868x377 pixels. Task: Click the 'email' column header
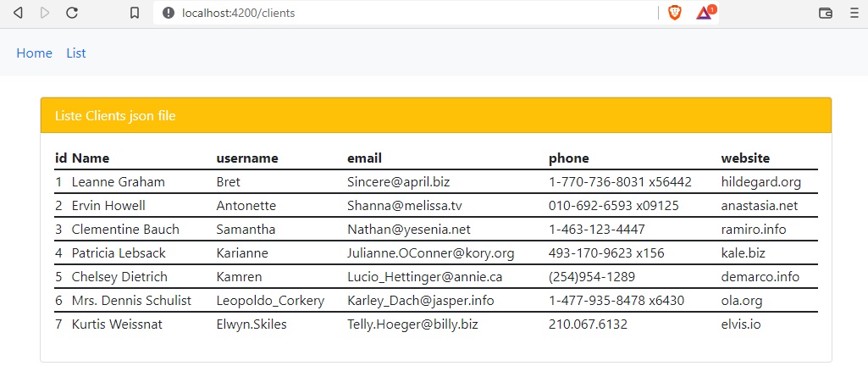click(364, 158)
